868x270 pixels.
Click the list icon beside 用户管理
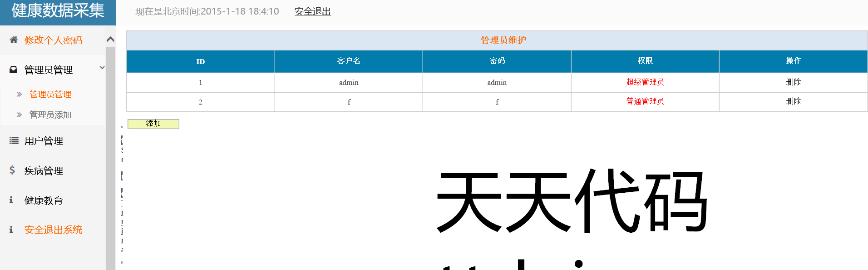pos(14,140)
